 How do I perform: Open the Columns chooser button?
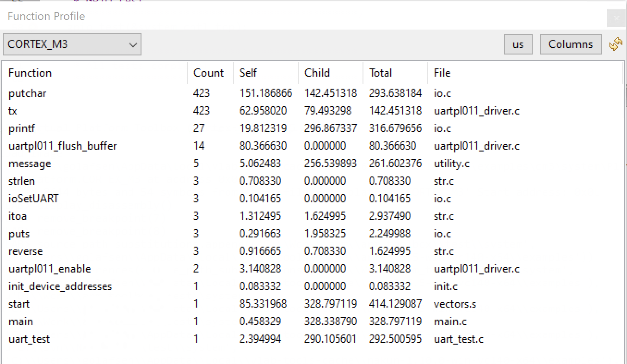[571, 44]
